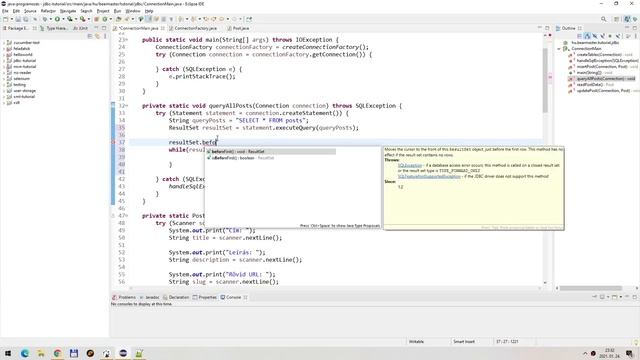Click the Save All toolbar icon

(x=26, y=19)
